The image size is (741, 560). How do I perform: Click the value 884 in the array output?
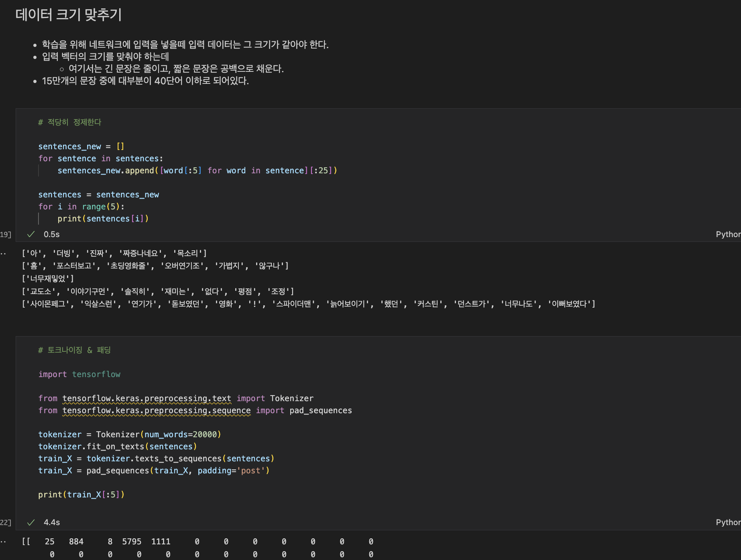coord(76,542)
